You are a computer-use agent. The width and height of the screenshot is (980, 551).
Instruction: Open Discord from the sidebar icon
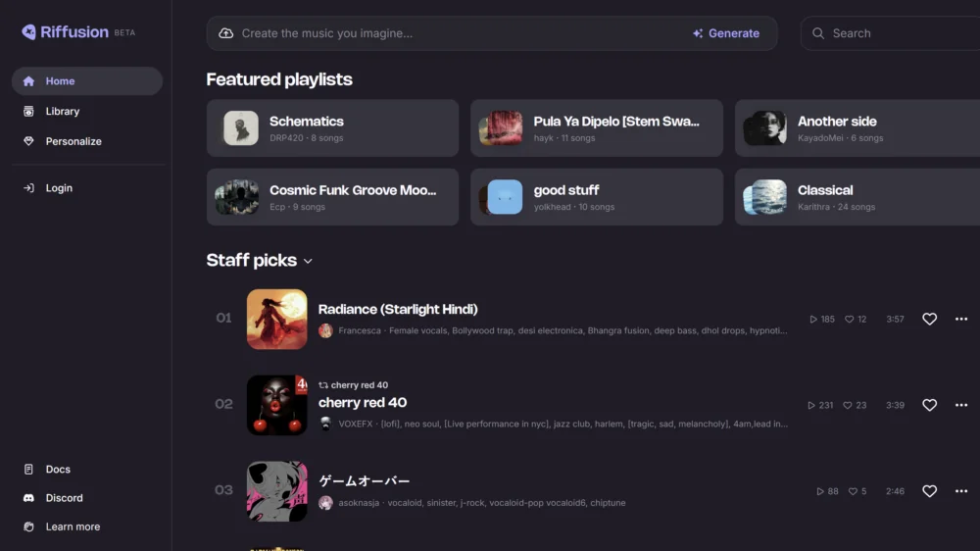click(28, 498)
